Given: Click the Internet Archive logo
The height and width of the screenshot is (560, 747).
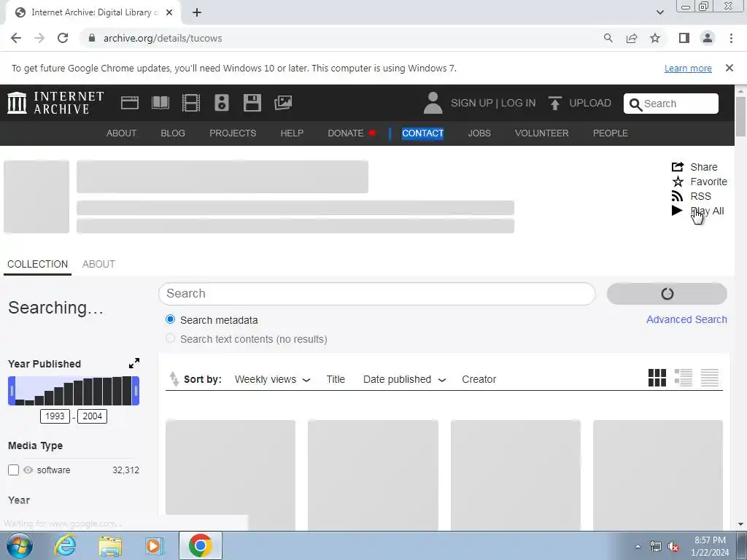Looking at the screenshot, I should (x=55, y=103).
